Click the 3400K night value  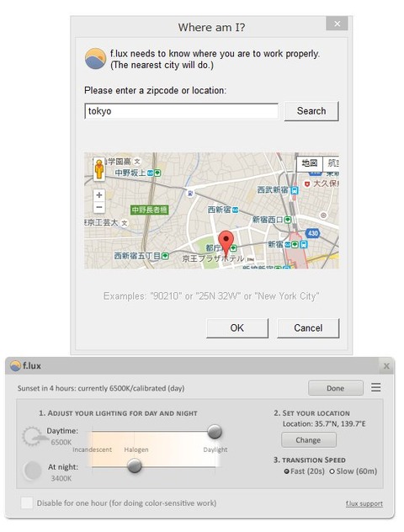[x=61, y=478]
